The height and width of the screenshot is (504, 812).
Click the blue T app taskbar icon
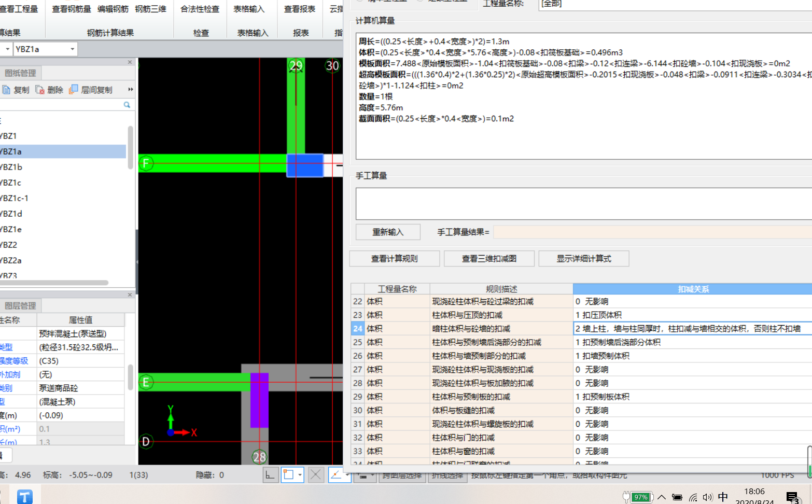point(25,496)
